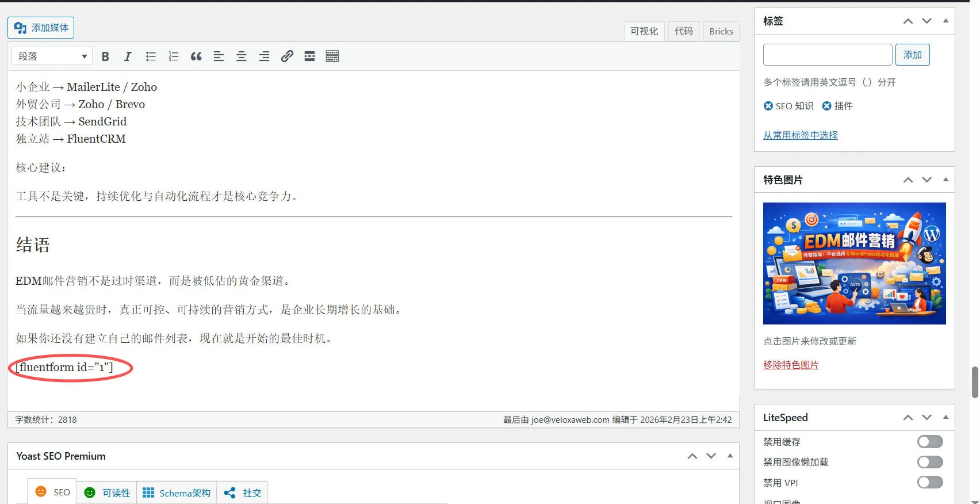The height and width of the screenshot is (504, 980).
Task: Insert or edit a link
Action: tap(287, 56)
